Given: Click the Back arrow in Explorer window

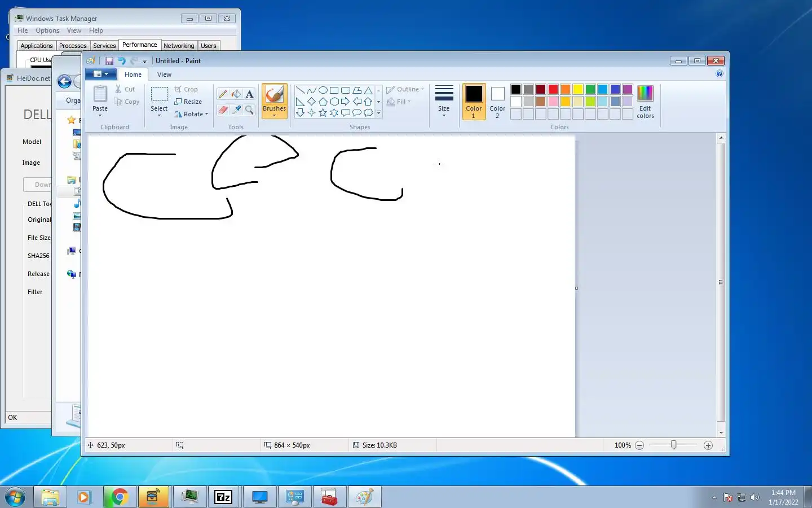Looking at the screenshot, I should click(x=65, y=82).
